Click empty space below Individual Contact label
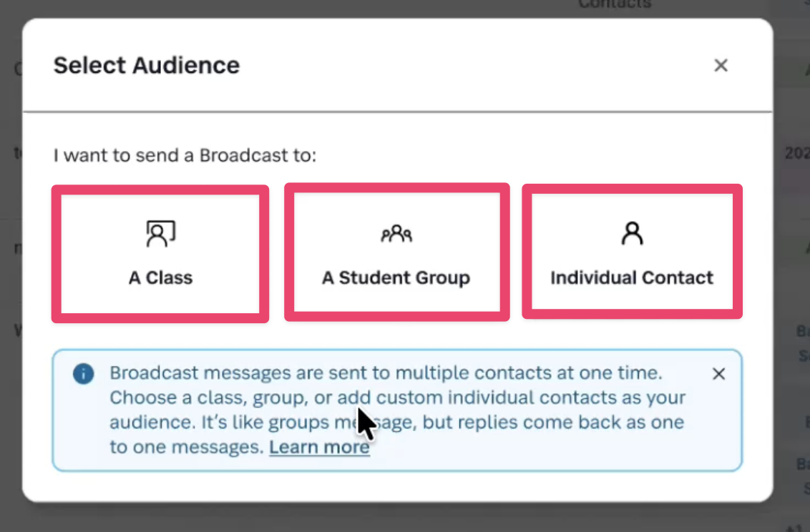Viewport: 810px width, 532px height. click(x=632, y=299)
